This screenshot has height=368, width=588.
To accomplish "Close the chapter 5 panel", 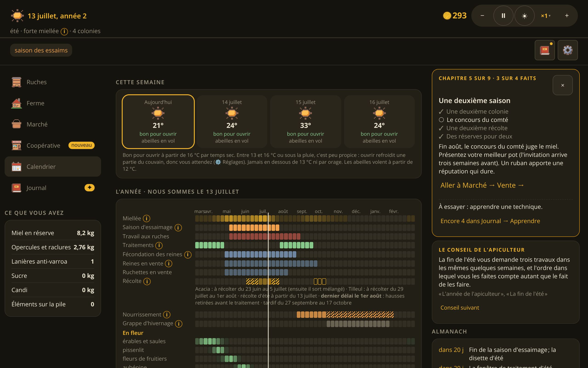I will click(563, 85).
